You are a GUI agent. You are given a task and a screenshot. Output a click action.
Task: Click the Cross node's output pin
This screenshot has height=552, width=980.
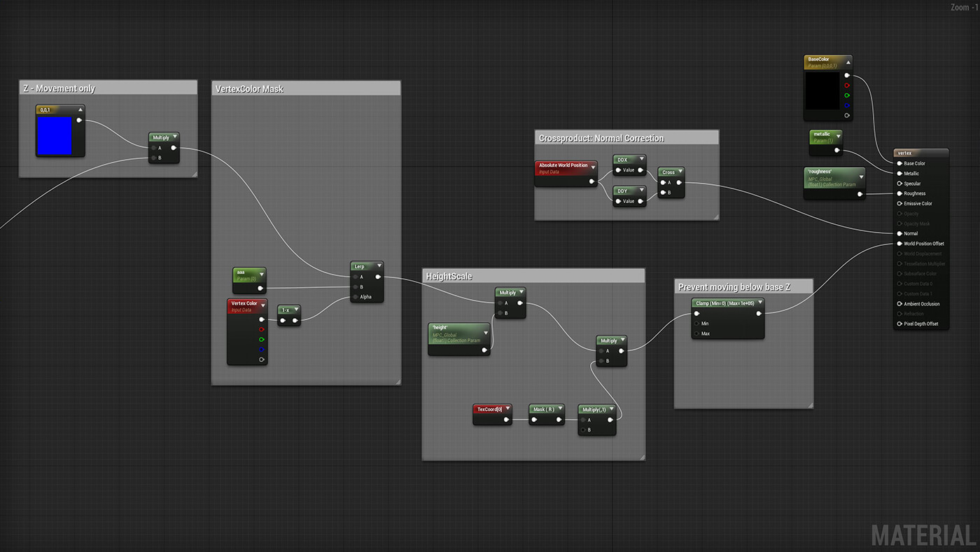679,182
